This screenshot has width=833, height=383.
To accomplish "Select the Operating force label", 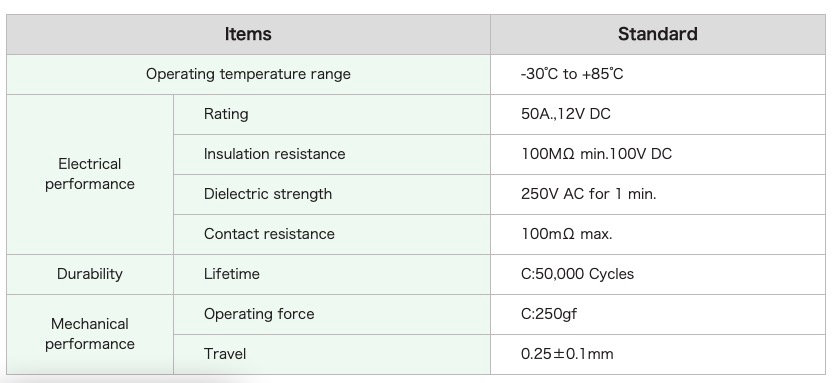I will 259,314.
